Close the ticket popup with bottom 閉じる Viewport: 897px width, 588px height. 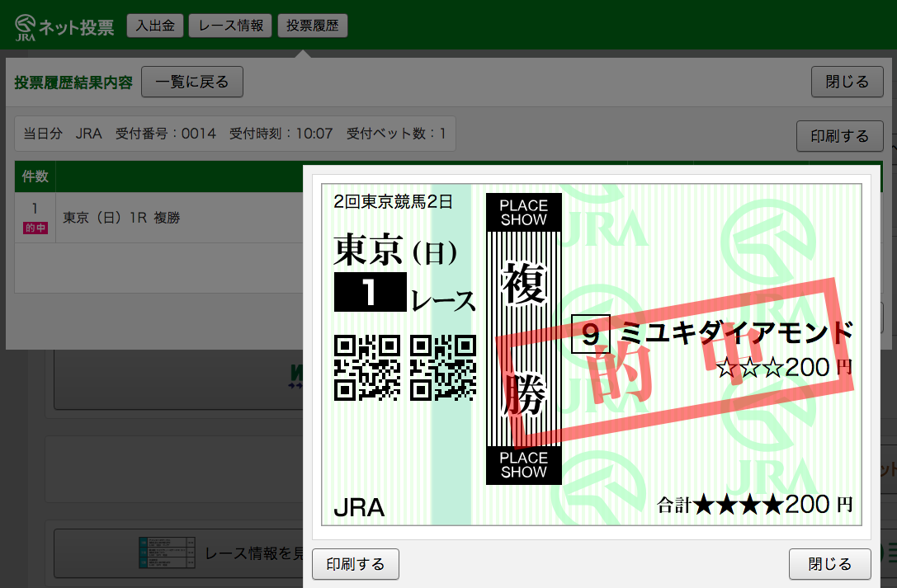point(830,564)
